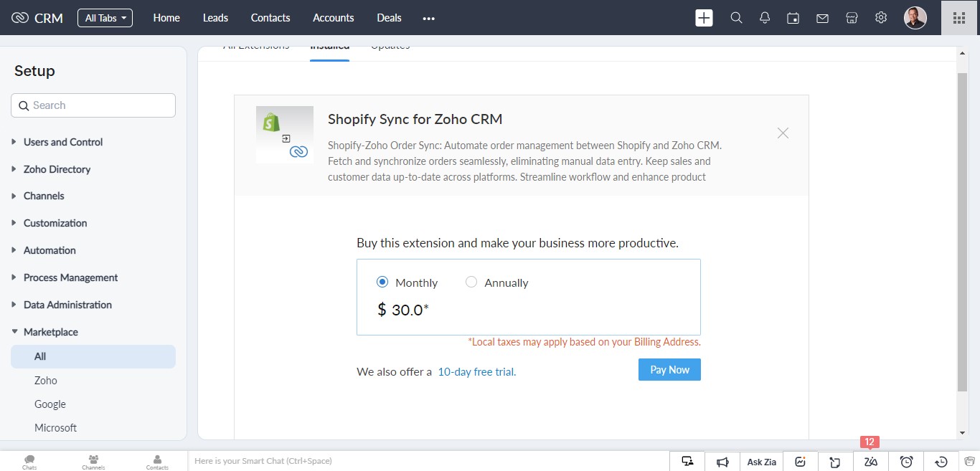This screenshot has width=980, height=471.
Task: Click the $ 30.0 price text
Action: coord(403,310)
